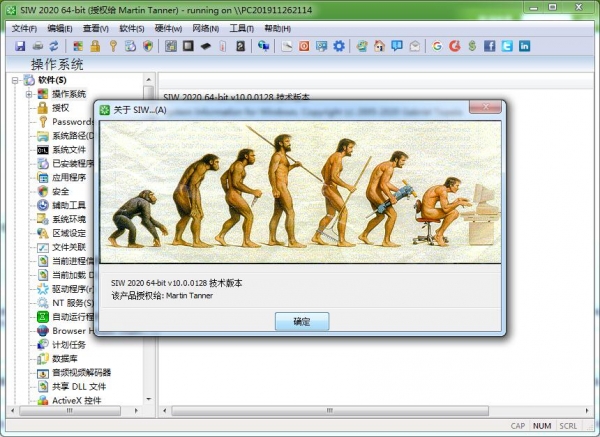Click the Twitter toolbar icon
The height and width of the screenshot is (437, 600).
pyautogui.click(x=507, y=46)
